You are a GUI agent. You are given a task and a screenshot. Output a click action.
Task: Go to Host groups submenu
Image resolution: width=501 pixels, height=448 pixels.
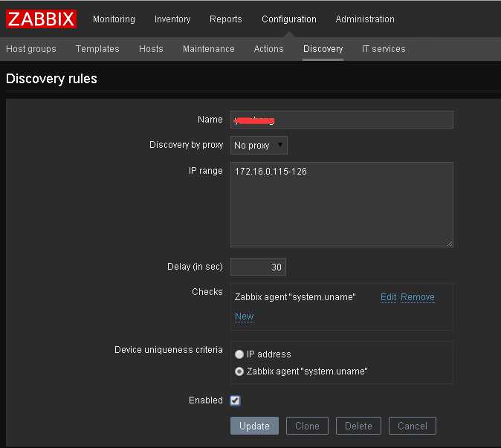pyautogui.click(x=31, y=49)
